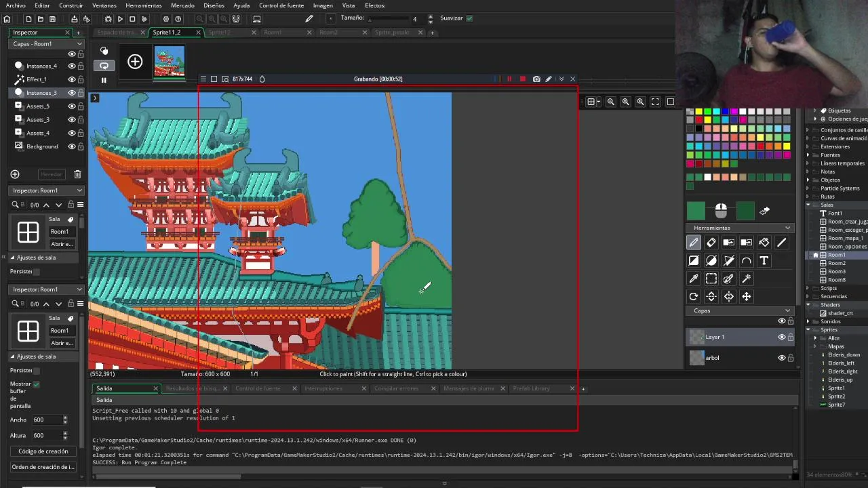This screenshot has height=488, width=868.
Task: Select the Magic wand tool
Action: (x=747, y=279)
